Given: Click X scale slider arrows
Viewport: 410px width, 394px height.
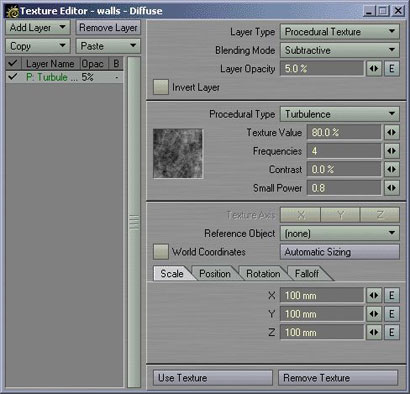Looking at the screenshot, I should tap(374, 295).
